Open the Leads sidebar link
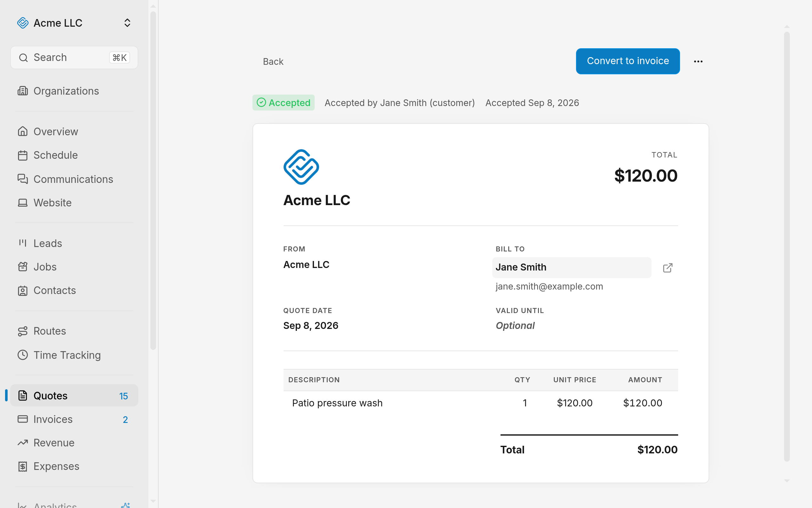This screenshot has height=508, width=812. pos(74,243)
